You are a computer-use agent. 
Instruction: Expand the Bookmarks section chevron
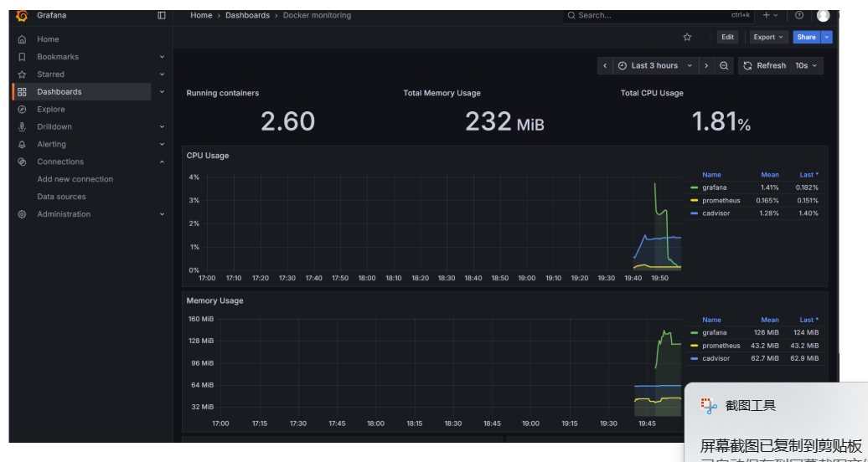[163, 56]
